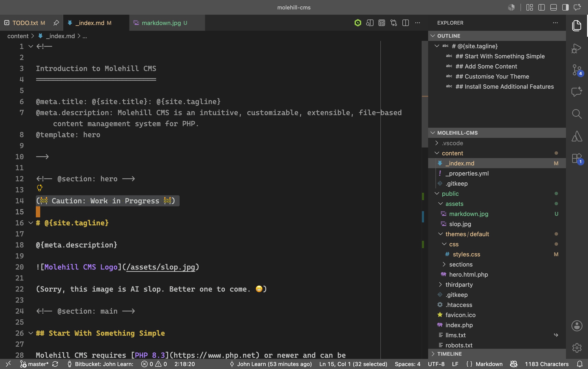Change indentation via Spaces: 4
588x369 pixels.
(407, 364)
